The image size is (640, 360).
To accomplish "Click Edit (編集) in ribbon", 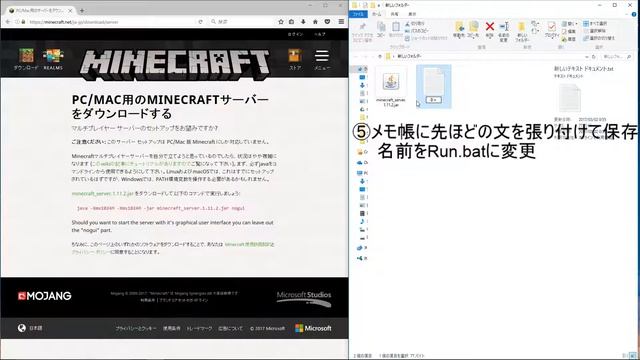I will coord(569,31).
